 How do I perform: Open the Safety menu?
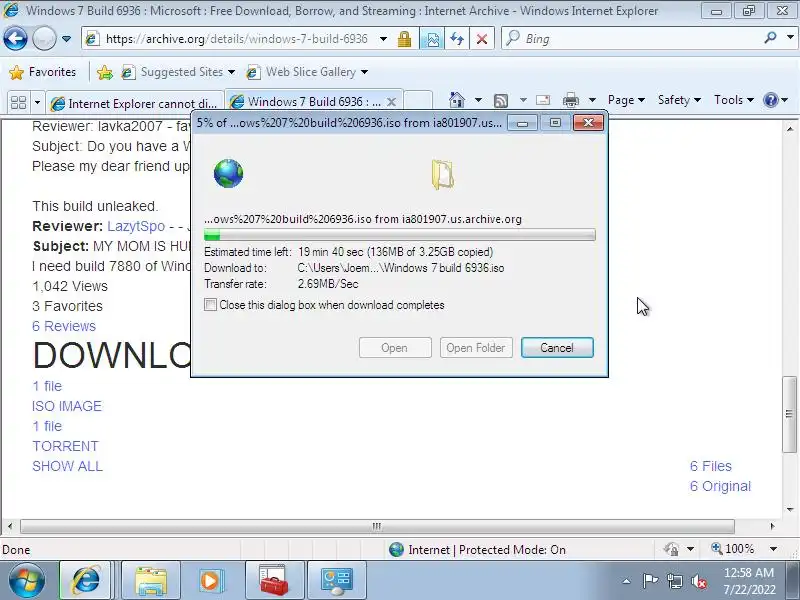tap(679, 100)
